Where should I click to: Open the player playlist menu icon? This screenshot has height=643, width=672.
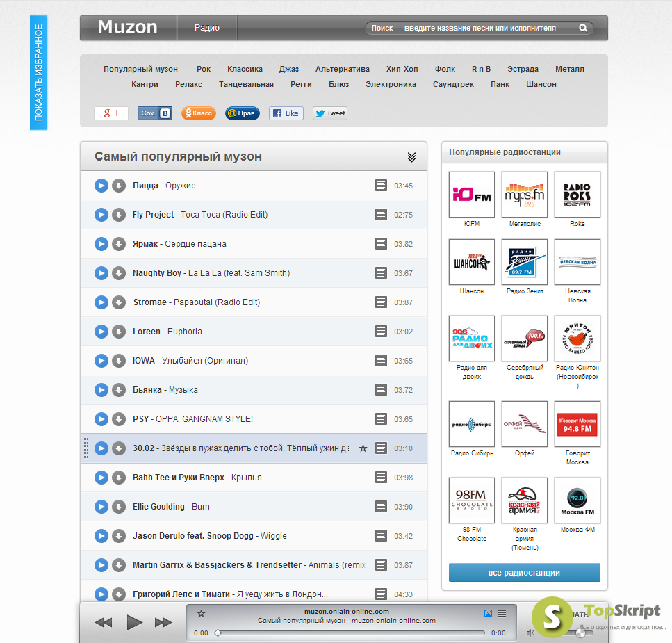tap(502, 614)
